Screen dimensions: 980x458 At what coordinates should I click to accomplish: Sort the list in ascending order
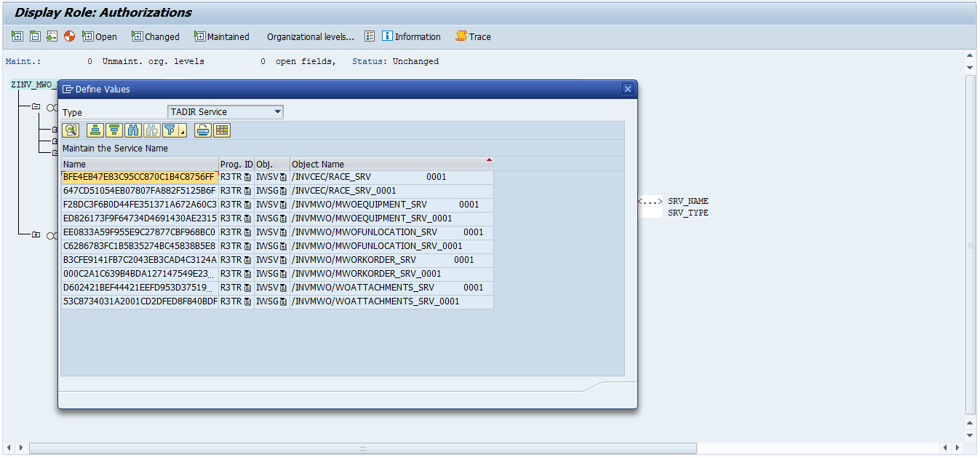(95, 130)
